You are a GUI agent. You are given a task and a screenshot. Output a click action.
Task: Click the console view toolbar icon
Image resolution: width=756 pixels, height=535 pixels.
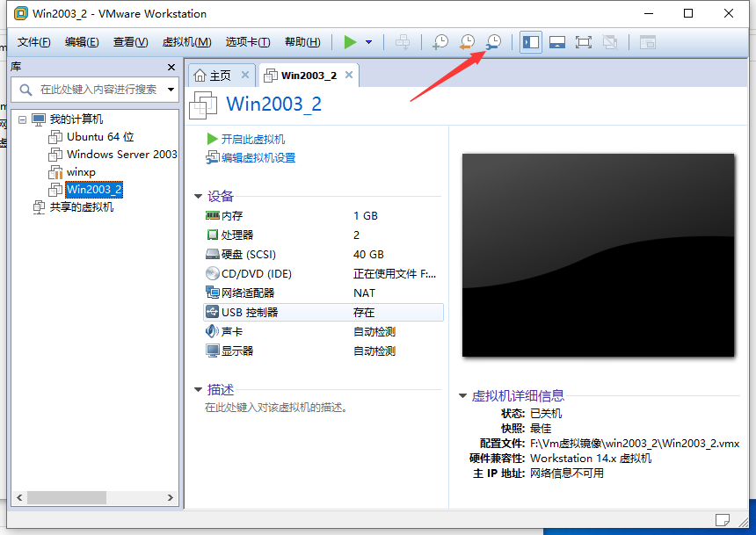click(x=648, y=42)
